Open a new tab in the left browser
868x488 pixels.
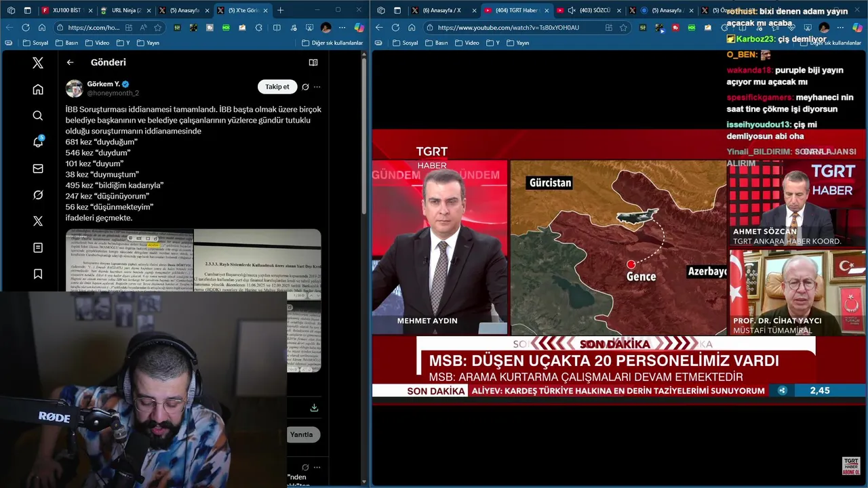click(x=281, y=10)
